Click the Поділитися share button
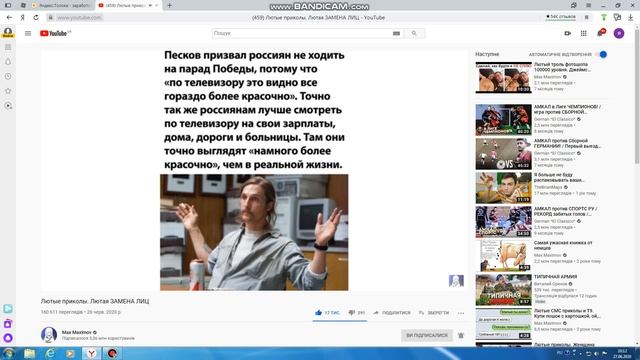This screenshot has width=640, height=360. [x=392, y=313]
